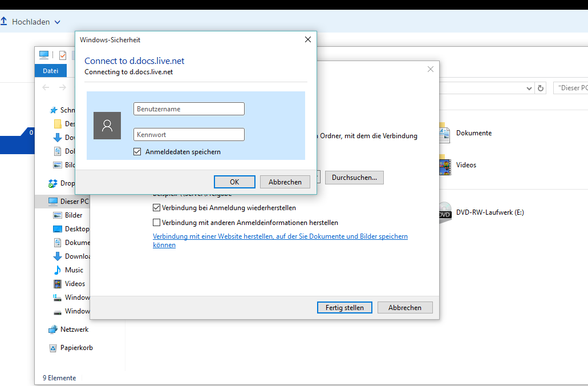Click the Benutzername input field
Viewport: 588px width, 386px height.
[189, 109]
